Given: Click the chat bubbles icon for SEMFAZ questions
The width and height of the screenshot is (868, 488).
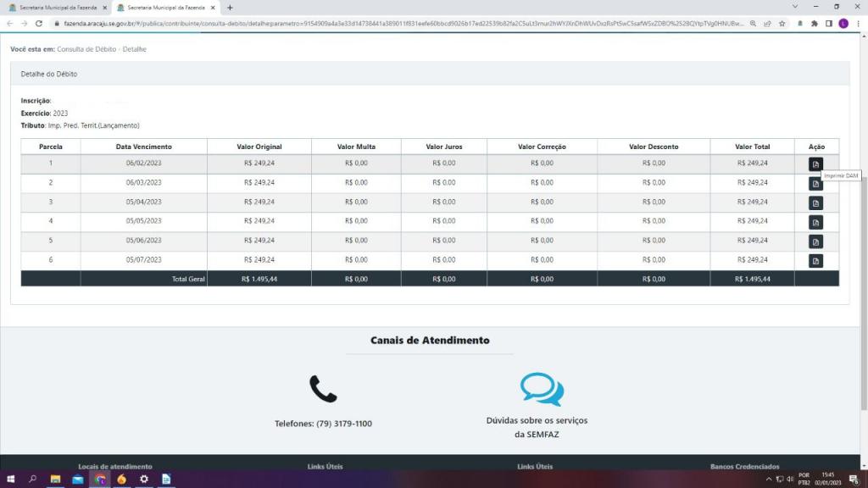Looking at the screenshot, I should pyautogui.click(x=541, y=390).
